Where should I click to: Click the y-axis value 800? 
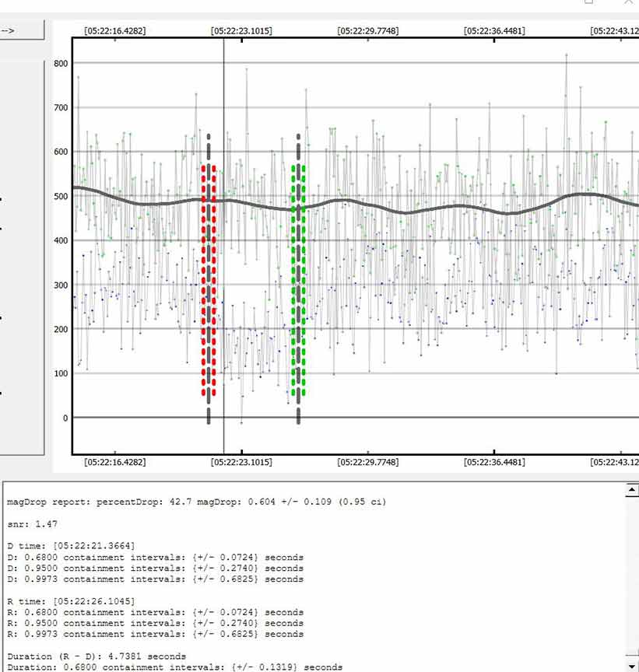pos(61,64)
